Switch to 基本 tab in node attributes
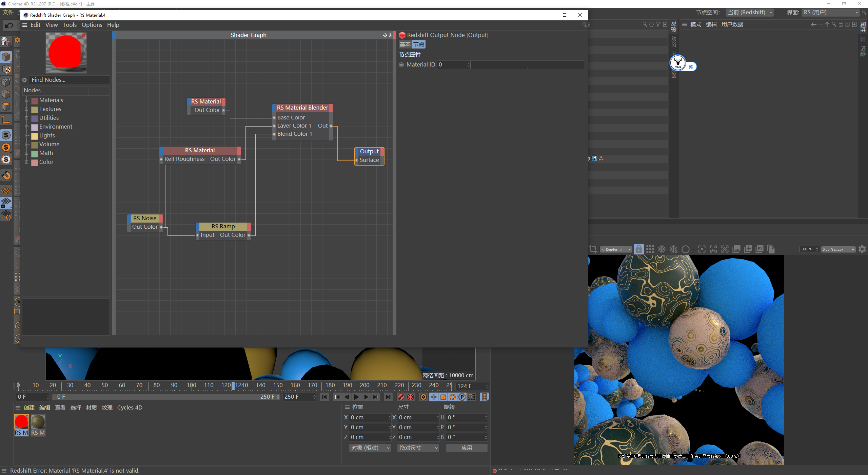The width and height of the screenshot is (868, 475). 405,44
